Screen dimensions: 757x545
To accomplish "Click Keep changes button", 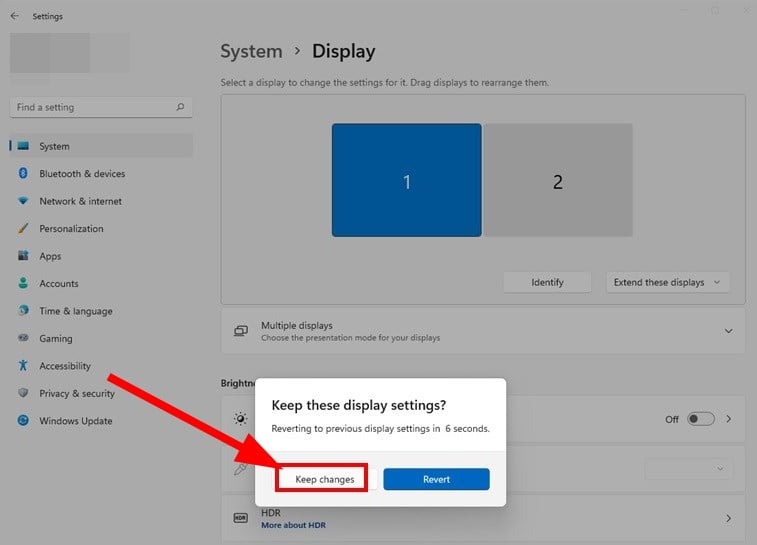I will point(324,479).
